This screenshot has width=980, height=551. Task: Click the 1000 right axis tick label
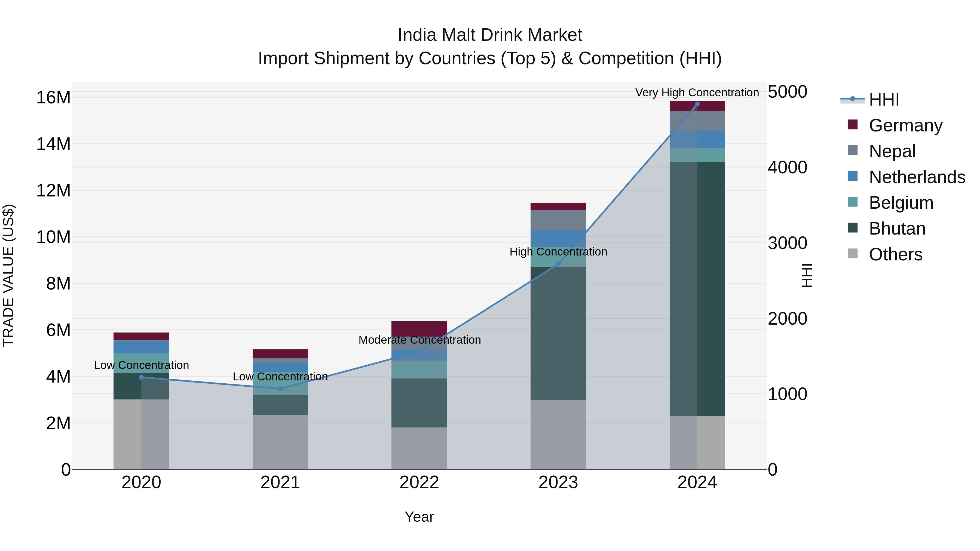tap(788, 394)
